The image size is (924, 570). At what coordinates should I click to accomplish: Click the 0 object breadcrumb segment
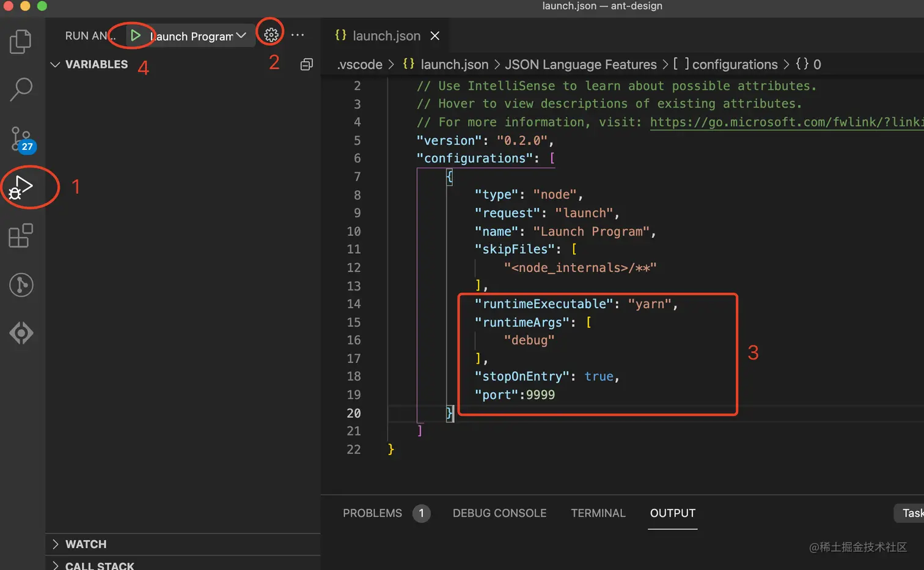coord(809,64)
